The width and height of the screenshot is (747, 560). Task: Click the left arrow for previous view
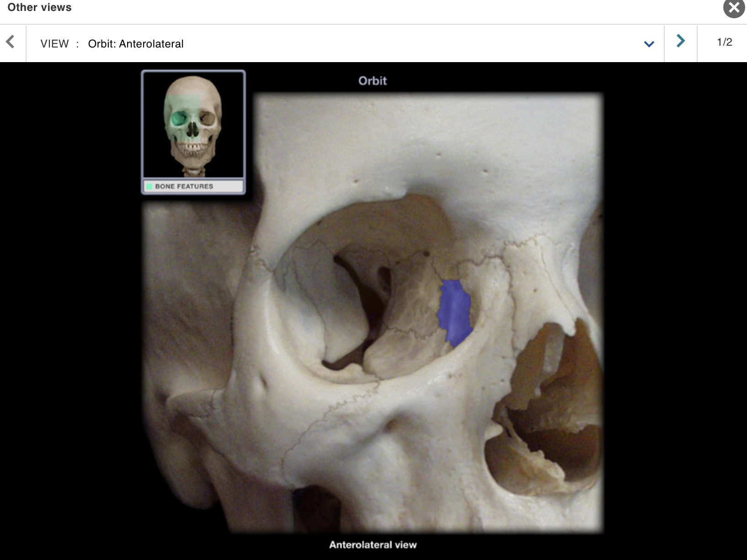(11, 42)
